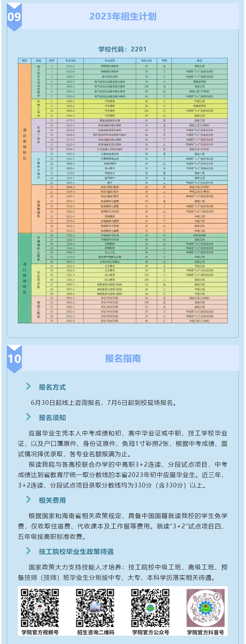246x644 pixels.
Task: Click the 相关费用 subsection title
Action: coord(52,500)
